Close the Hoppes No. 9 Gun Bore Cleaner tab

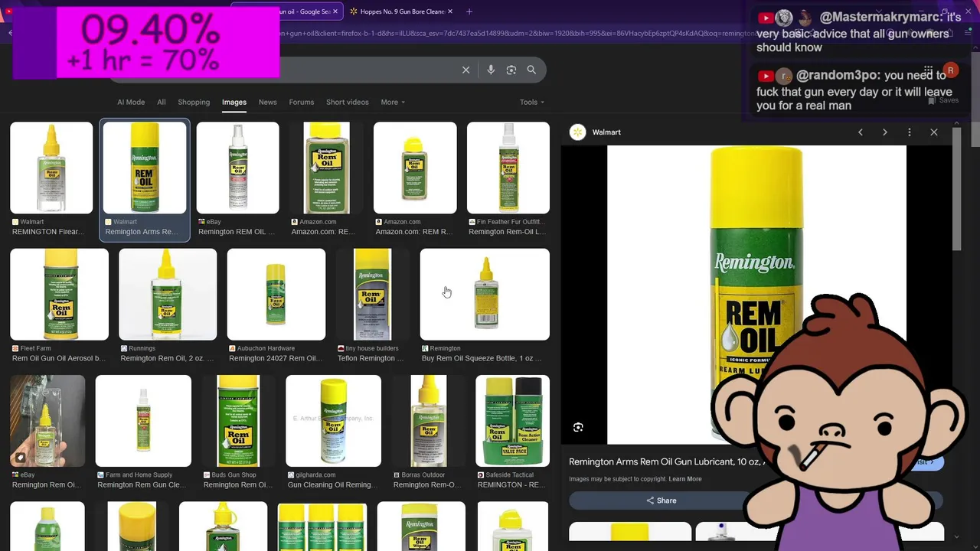pos(450,11)
